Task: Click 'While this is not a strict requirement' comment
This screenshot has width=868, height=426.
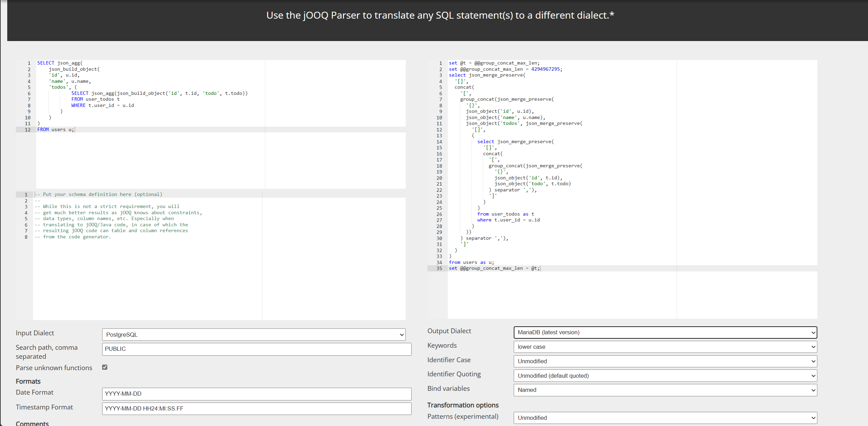Action: pos(107,207)
